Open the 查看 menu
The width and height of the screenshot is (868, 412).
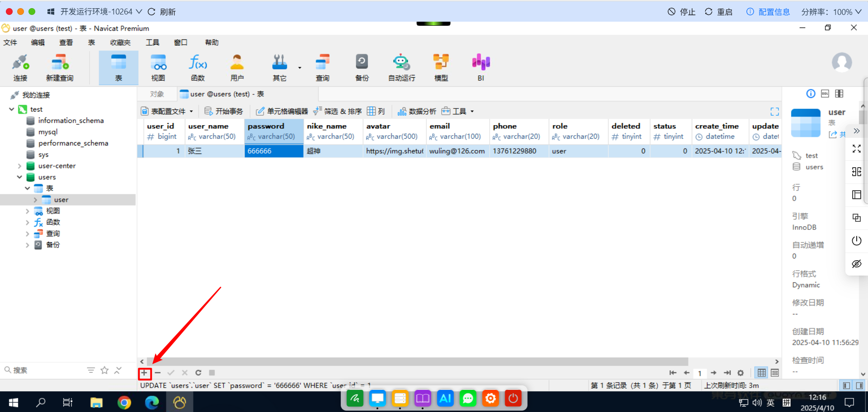66,42
